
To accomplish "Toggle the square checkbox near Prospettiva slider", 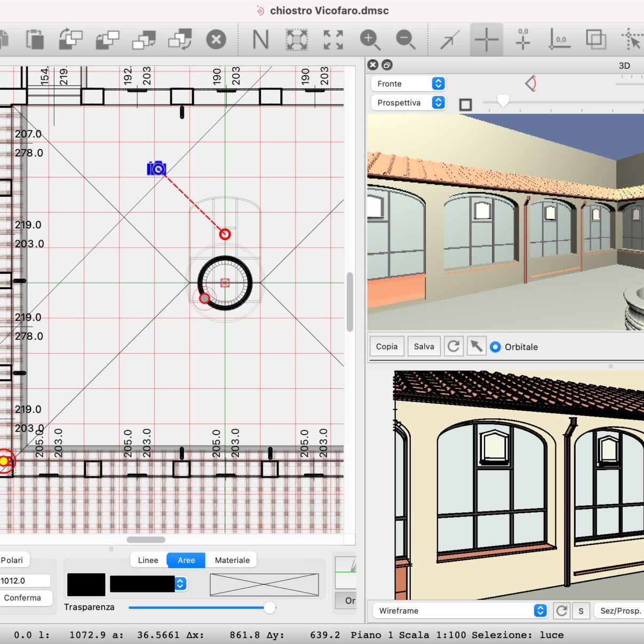I will point(465,105).
